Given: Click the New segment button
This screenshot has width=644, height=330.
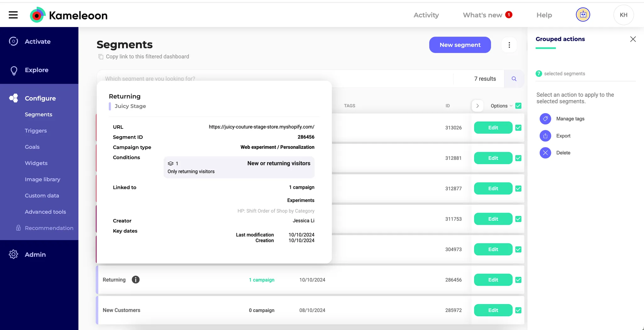Looking at the screenshot, I should [460, 45].
